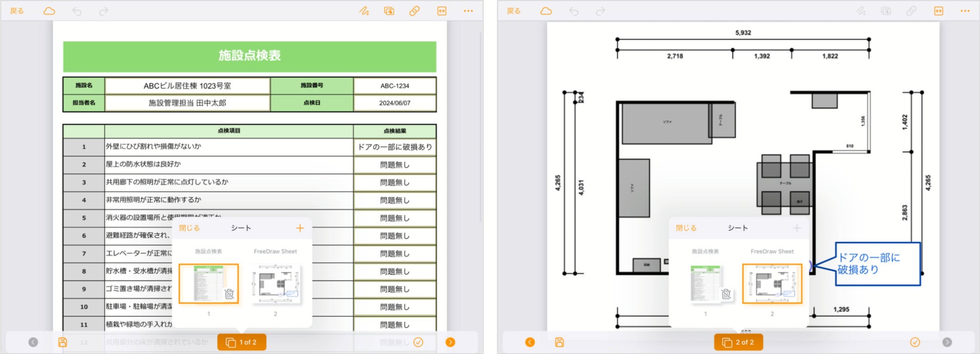
Task: Close the sheet popup in right screen
Action: click(x=687, y=228)
